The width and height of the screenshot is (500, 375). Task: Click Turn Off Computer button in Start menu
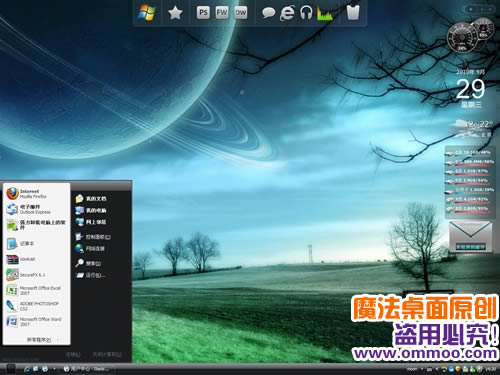tap(107, 354)
